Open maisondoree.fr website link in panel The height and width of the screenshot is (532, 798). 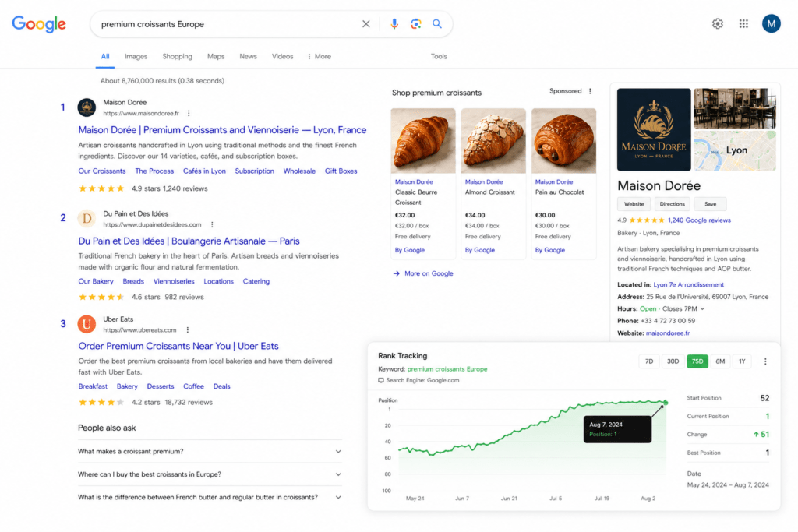[x=668, y=333]
